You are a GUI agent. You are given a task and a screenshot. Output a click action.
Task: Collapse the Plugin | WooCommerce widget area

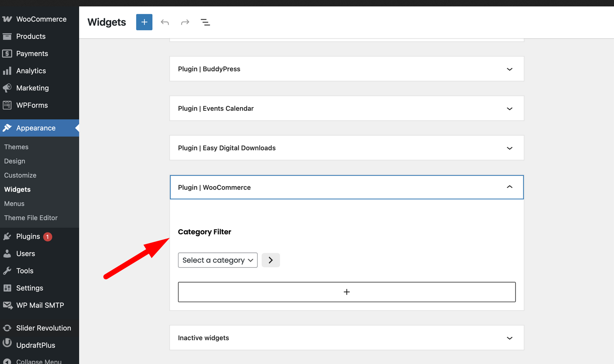[509, 187]
